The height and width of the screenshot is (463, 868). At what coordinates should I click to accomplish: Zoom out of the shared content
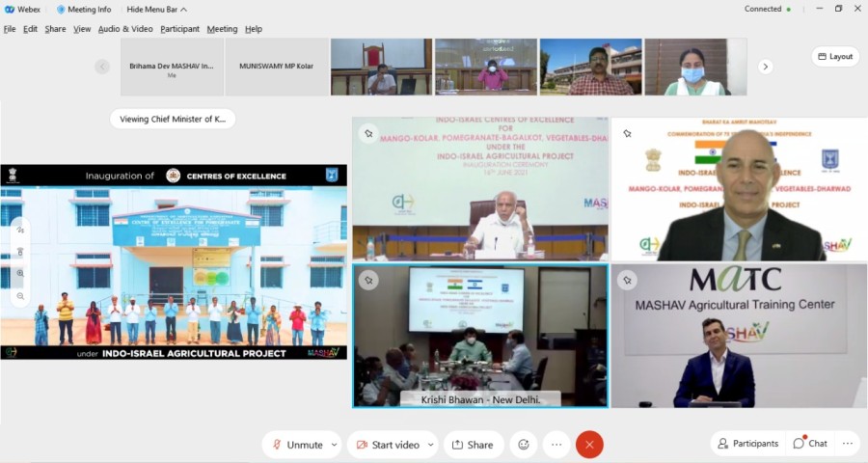click(x=20, y=296)
